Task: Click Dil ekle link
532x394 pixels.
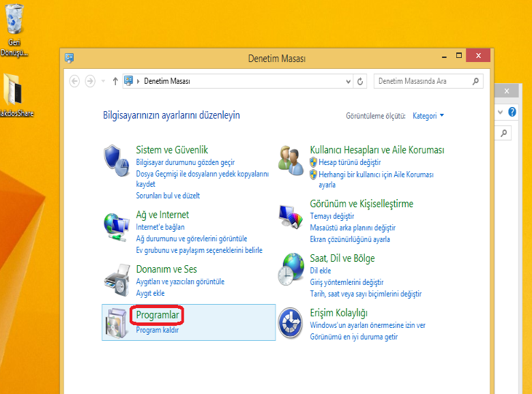Action: click(321, 271)
